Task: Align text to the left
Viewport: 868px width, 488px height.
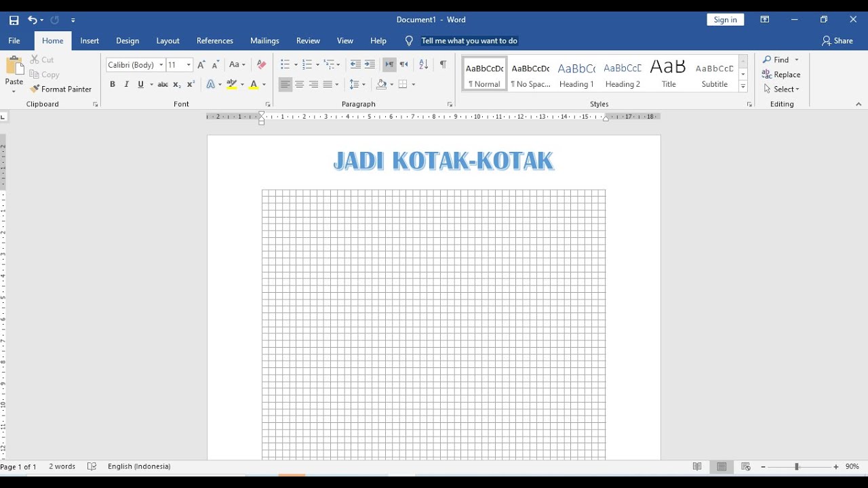Action: [x=285, y=85]
